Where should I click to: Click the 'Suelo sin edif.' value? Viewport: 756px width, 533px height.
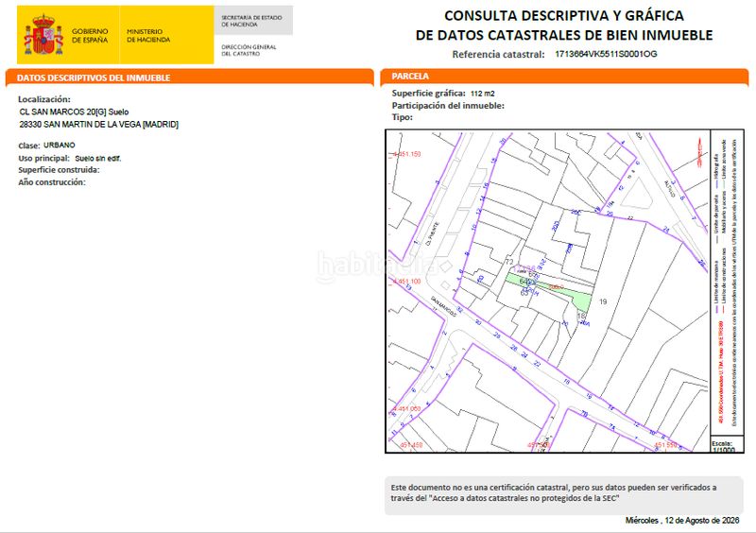[x=98, y=158]
